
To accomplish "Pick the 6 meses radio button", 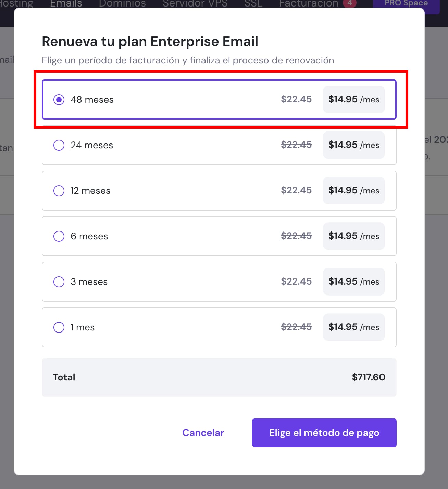I will pos(59,236).
